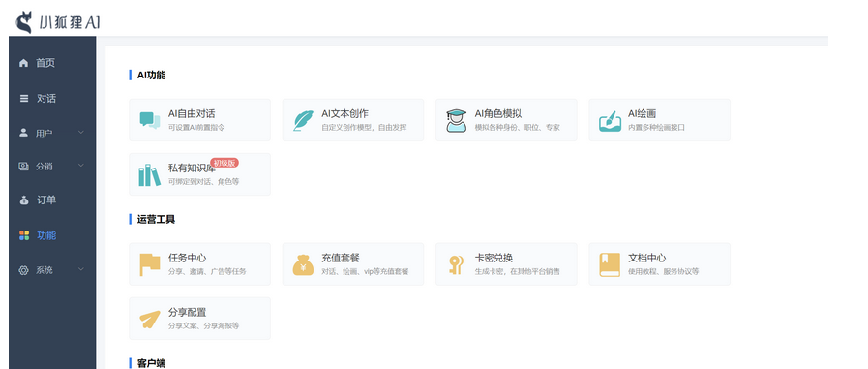Click the gear icon beside 系统

(x=23, y=270)
